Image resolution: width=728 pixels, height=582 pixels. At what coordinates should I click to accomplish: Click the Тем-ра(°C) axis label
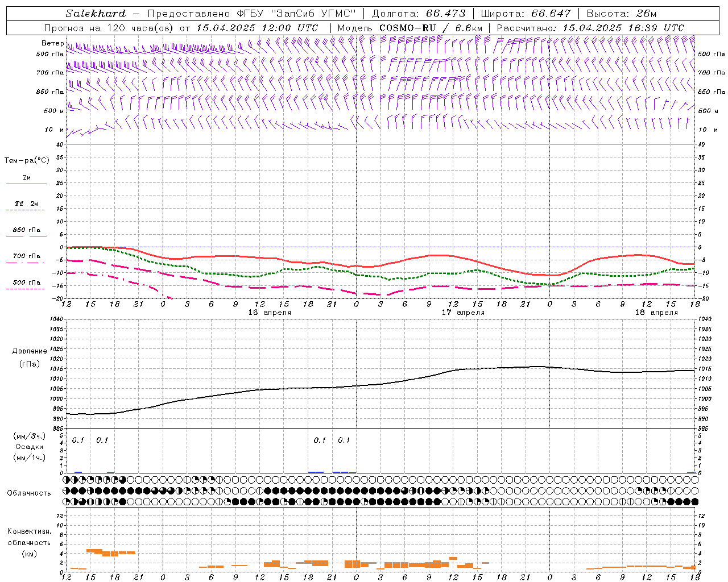(x=27, y=161)
